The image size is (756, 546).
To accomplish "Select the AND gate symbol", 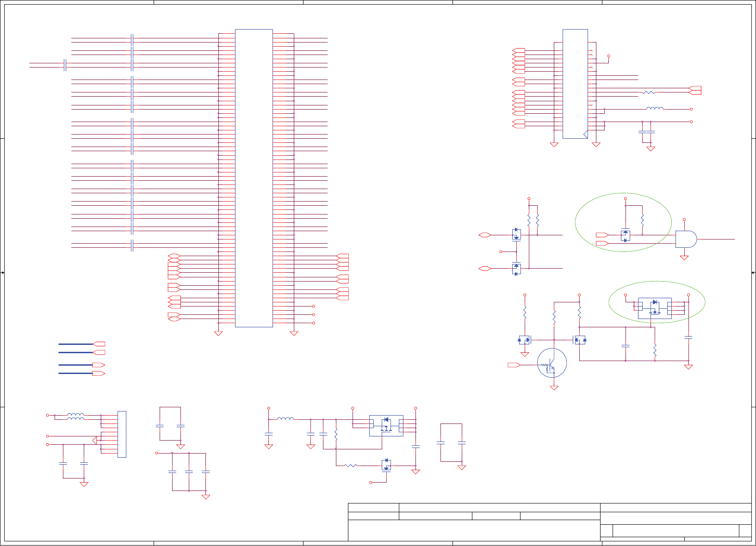I will 686,239.
